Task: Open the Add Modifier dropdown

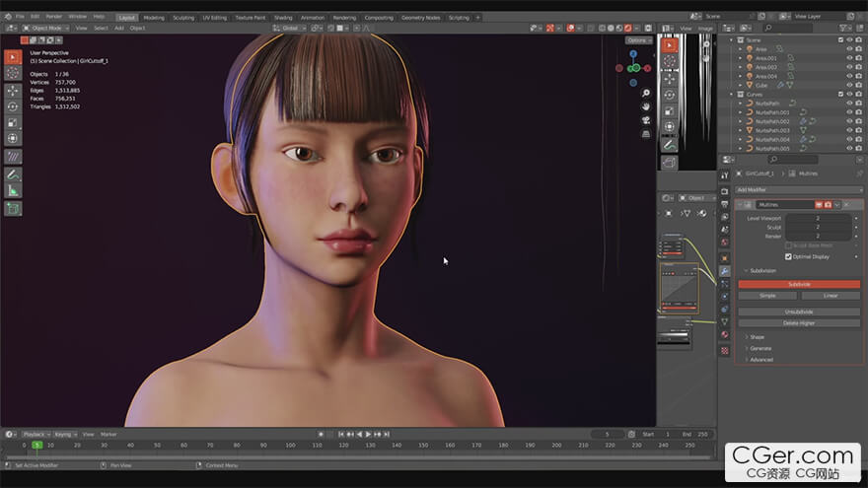Action: pyautogui.click(x=799, y=189)
